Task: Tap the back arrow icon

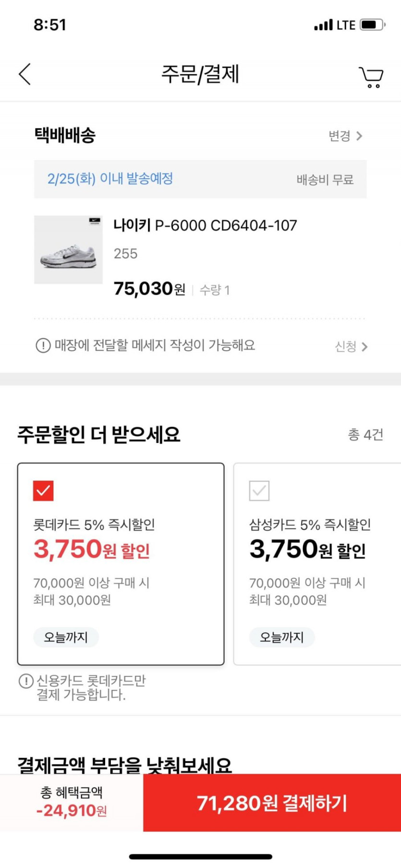Action: 25,74
